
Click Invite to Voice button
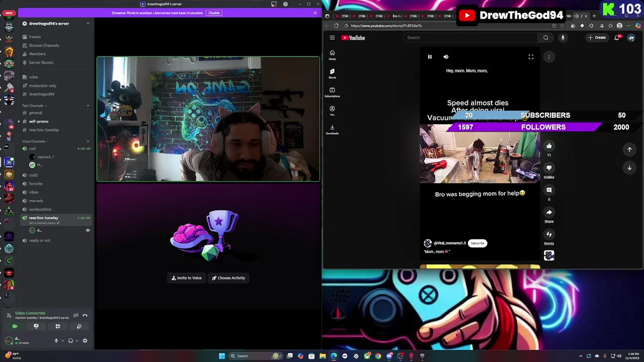click(186, 278)
